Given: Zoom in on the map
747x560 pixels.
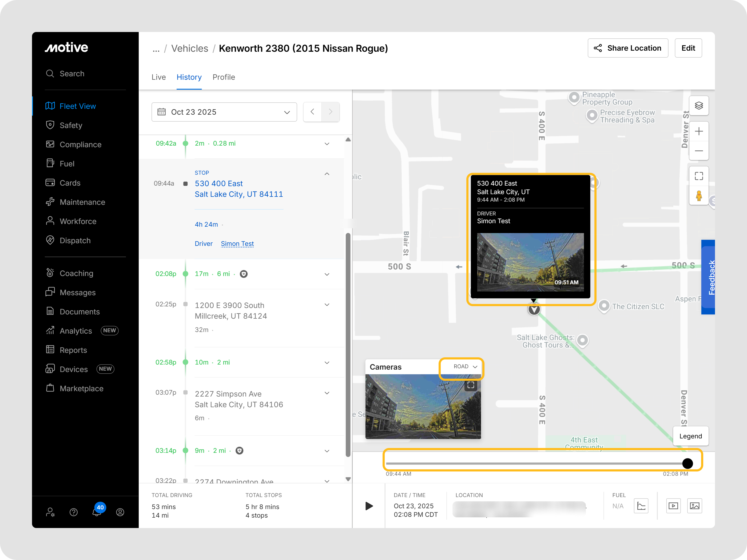Looking at the screenshot, I should point(699,131).
